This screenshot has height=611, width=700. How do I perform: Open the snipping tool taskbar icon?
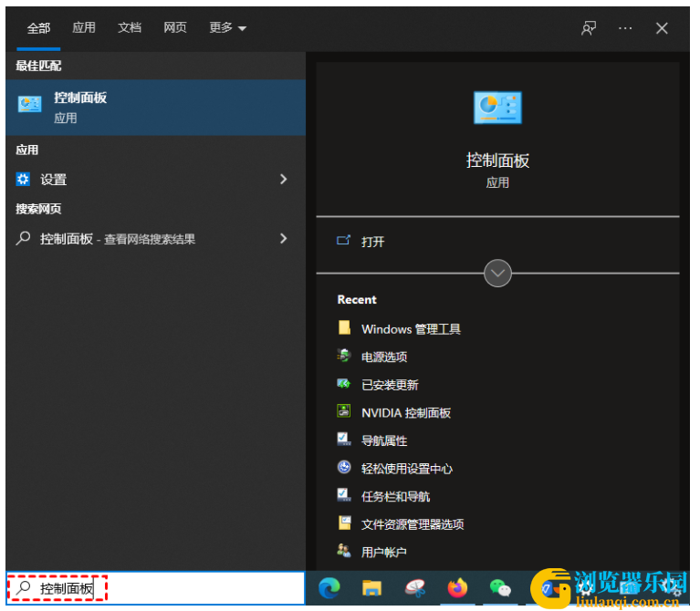tap(414, 588)
